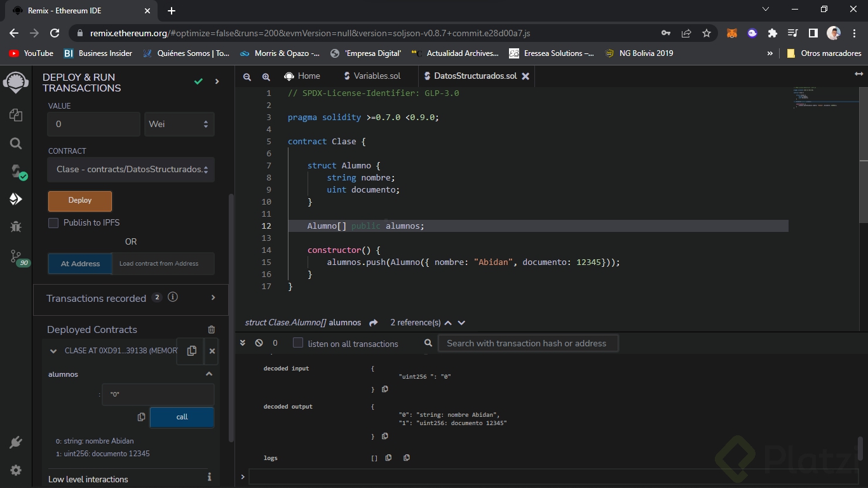Open the Debugger bug icon in sidebar
Viewport: 868px width, 488px height.
click(x=16, y=227)
